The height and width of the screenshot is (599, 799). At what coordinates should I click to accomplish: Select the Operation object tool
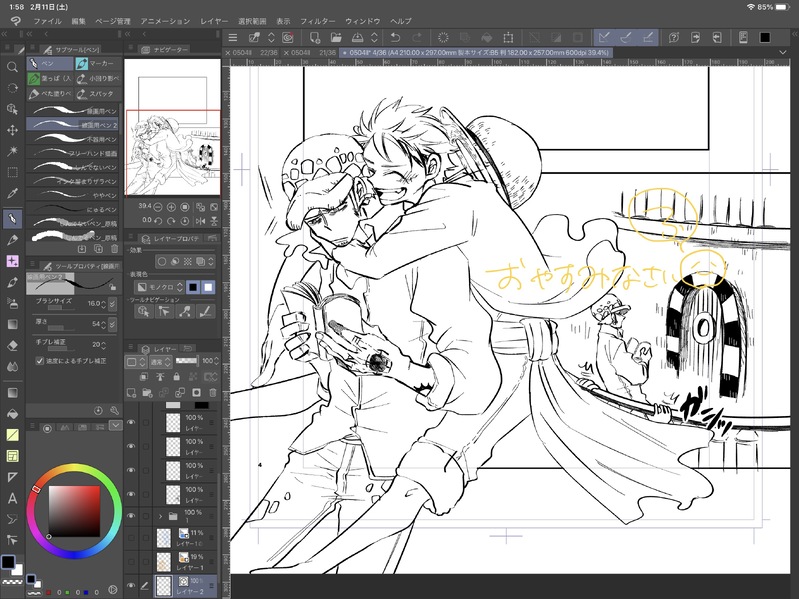(12, 109)
